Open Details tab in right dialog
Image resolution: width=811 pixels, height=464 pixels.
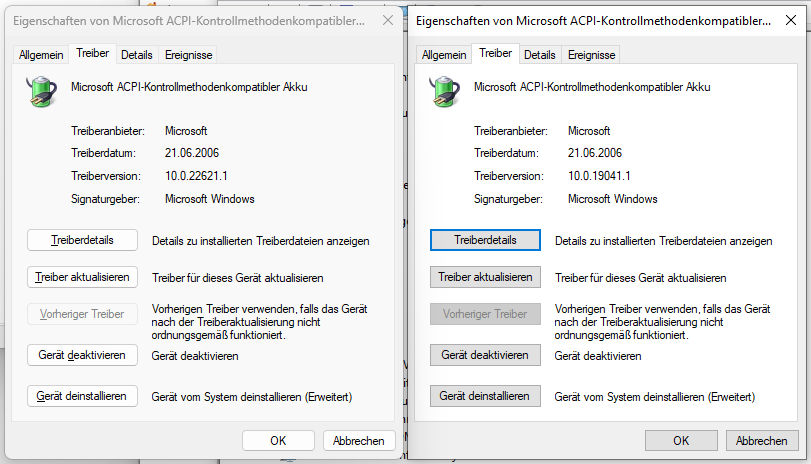(539, 55)
